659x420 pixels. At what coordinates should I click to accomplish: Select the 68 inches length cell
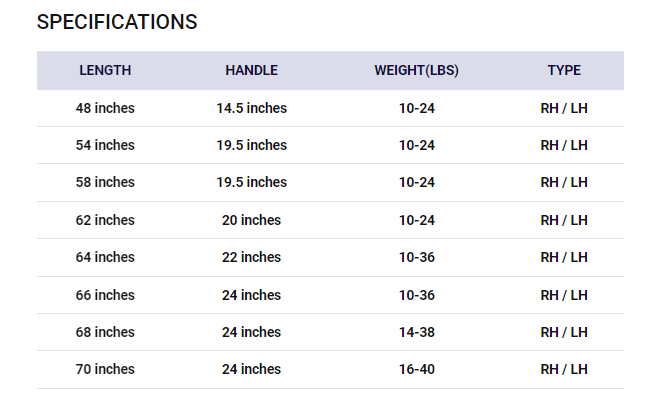pos(105,332)
